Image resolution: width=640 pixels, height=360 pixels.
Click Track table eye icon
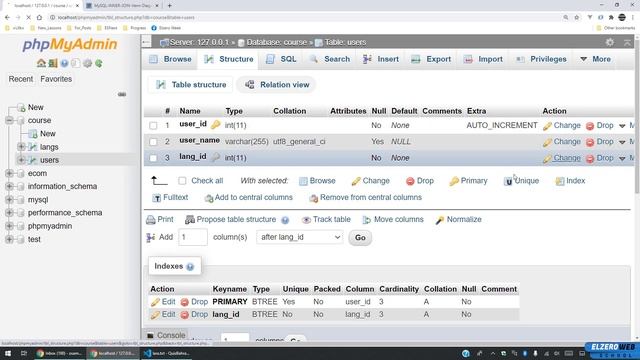[306, 220]
